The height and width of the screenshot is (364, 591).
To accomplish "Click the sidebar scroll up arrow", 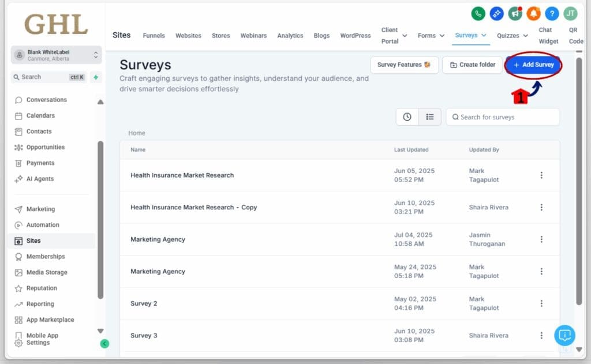I will pos(100,102).
